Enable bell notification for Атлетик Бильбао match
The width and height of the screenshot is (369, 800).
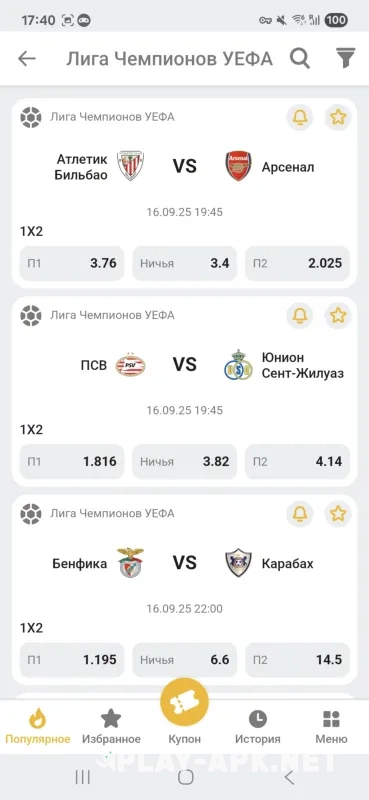tap(300, 117)
